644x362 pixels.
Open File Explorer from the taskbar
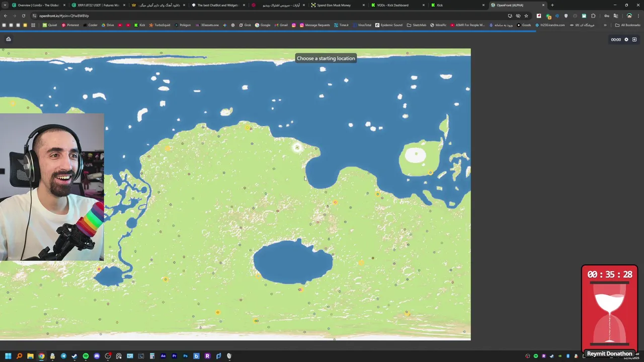[30, 356]
